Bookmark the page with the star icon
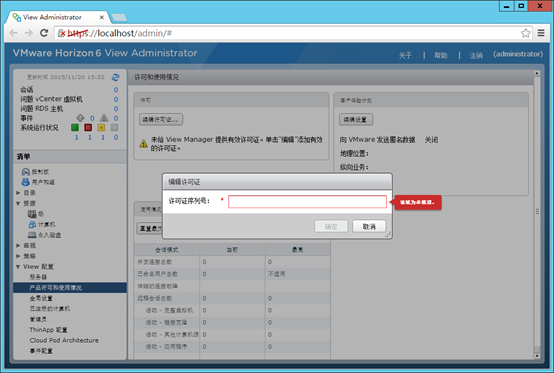 tap(525, 33)
